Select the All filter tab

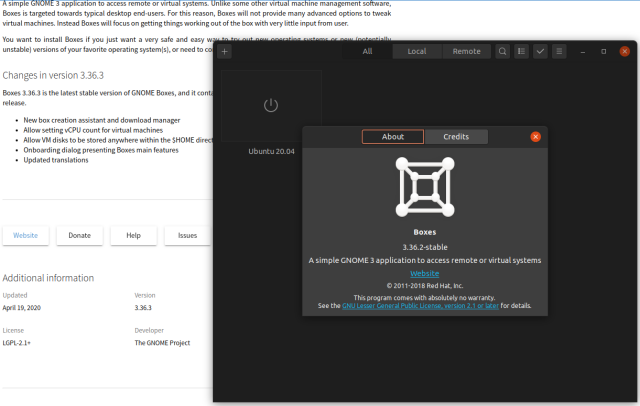[x=367, y=51]
